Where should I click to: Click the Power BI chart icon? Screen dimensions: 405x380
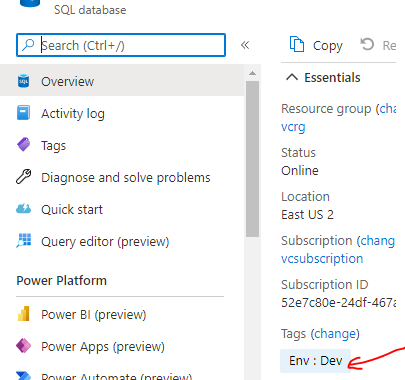tap(23, 314)
